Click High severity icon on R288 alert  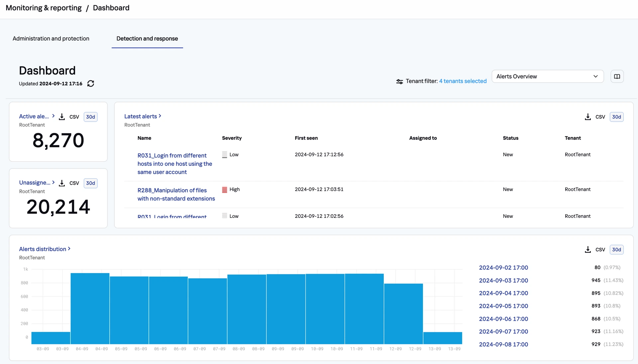(225, 190)
